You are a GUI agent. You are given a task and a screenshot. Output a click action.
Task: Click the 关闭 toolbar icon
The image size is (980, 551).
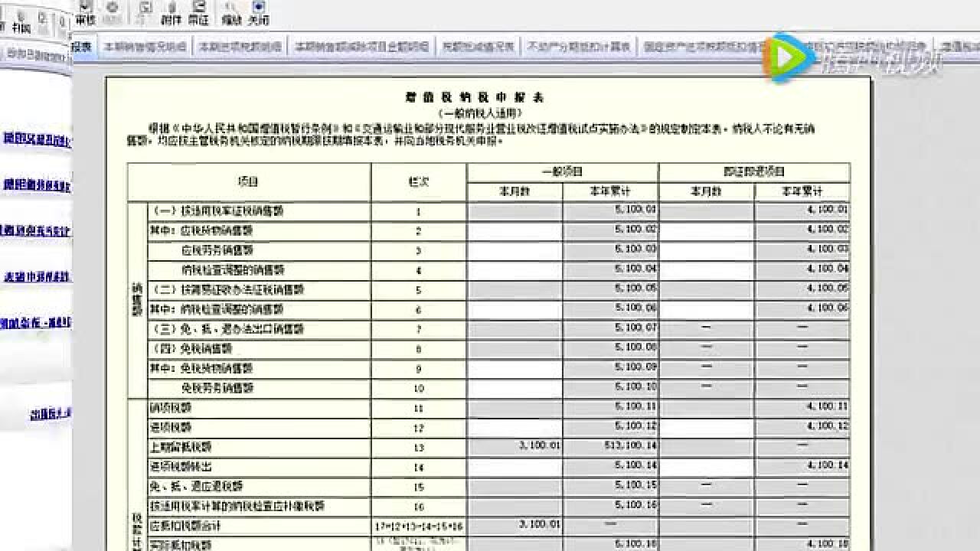click(258, 14)
